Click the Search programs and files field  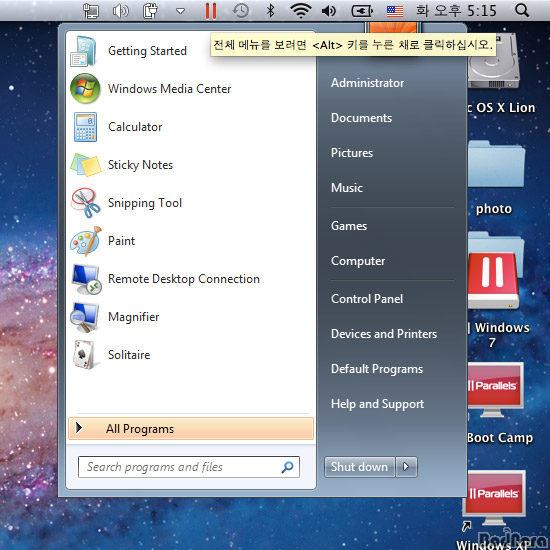[189, 467]
